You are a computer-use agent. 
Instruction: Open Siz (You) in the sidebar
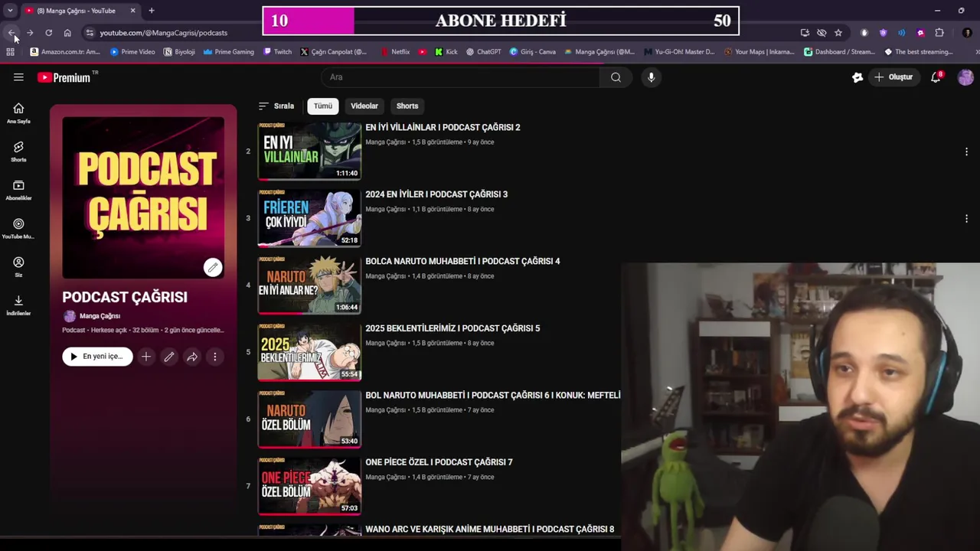coord(18,266)
